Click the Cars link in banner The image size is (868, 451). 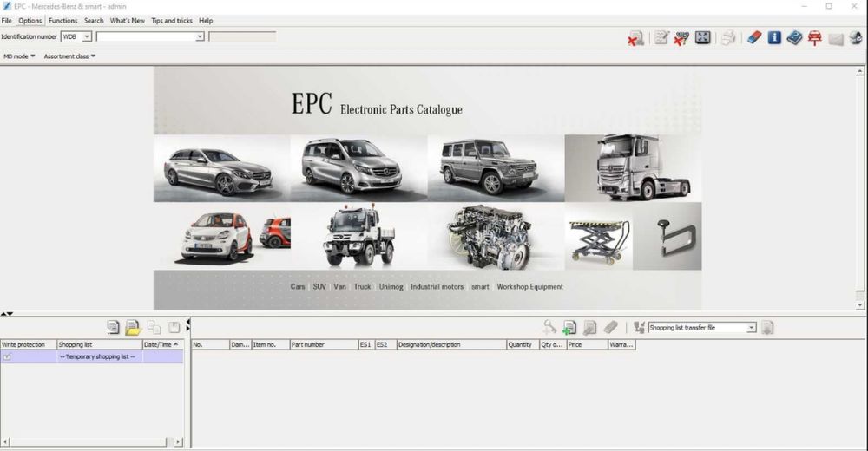[x=298, y=287]
